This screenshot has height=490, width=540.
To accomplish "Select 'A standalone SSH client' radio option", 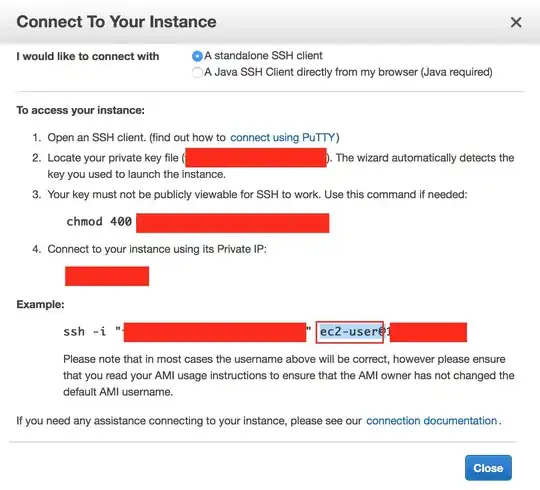I will point(197,56).
